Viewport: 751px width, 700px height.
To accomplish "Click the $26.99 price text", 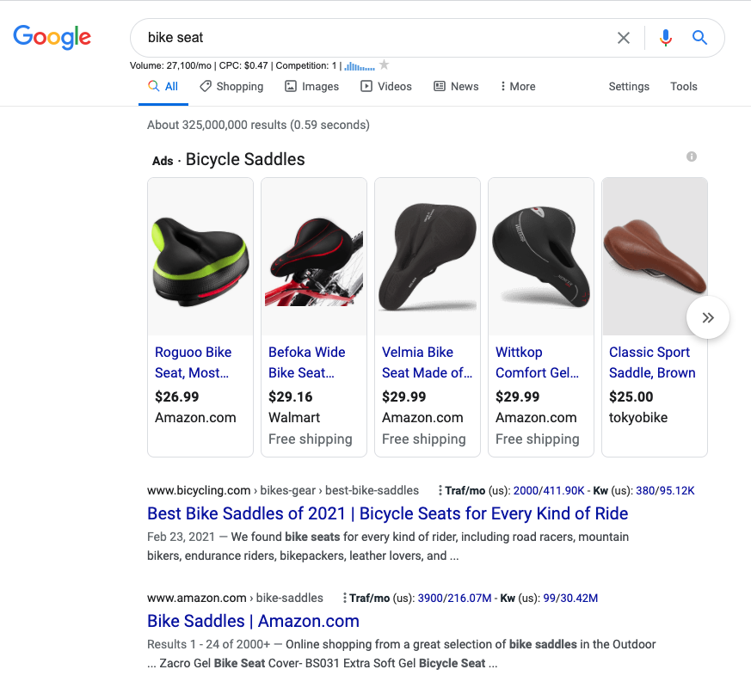I will coord(176,397).
